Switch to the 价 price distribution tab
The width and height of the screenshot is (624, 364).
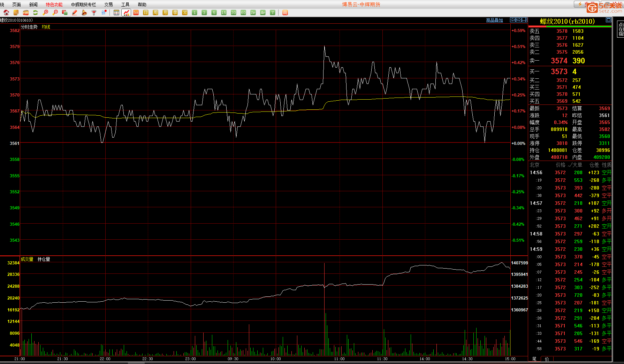[547, 359]
